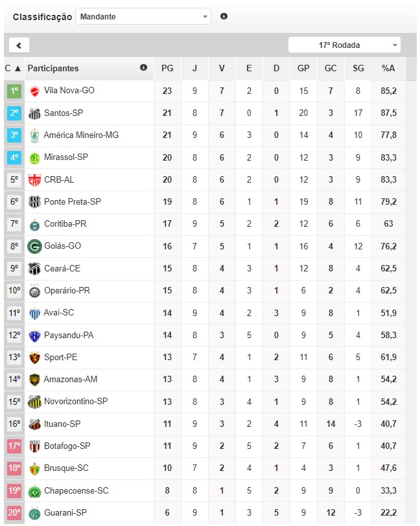Sort table by SG column header
This screenshot has height=526, width=420.
pos(358,68)
